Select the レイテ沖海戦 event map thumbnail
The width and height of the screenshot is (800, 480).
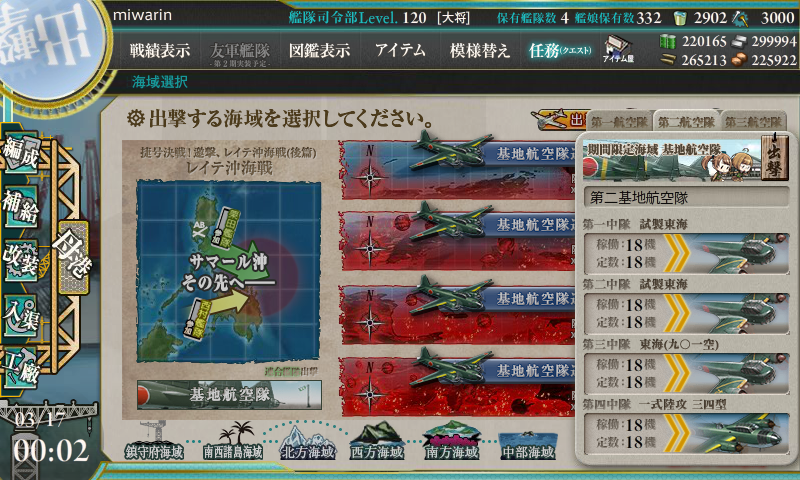tap(229, 271)
